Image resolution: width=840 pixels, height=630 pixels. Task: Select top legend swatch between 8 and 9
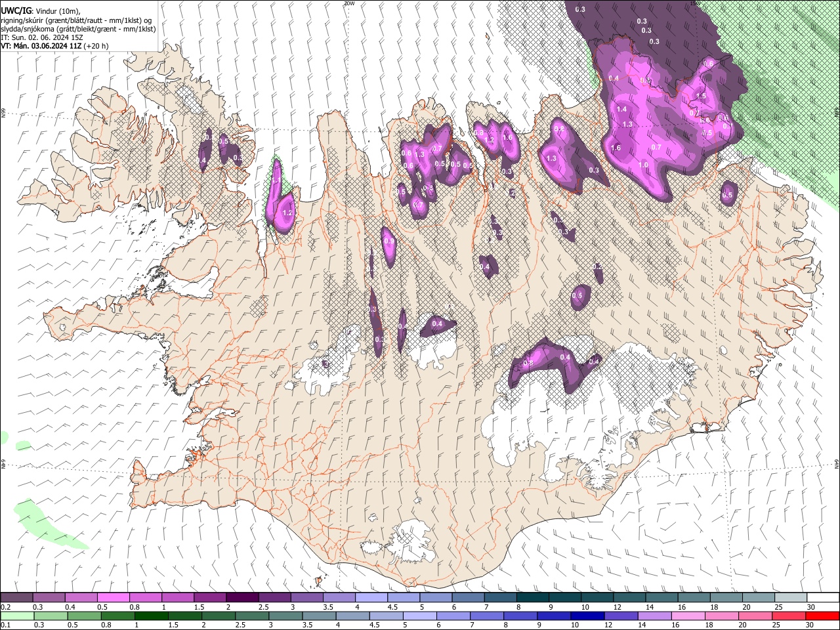click(533, 597)
